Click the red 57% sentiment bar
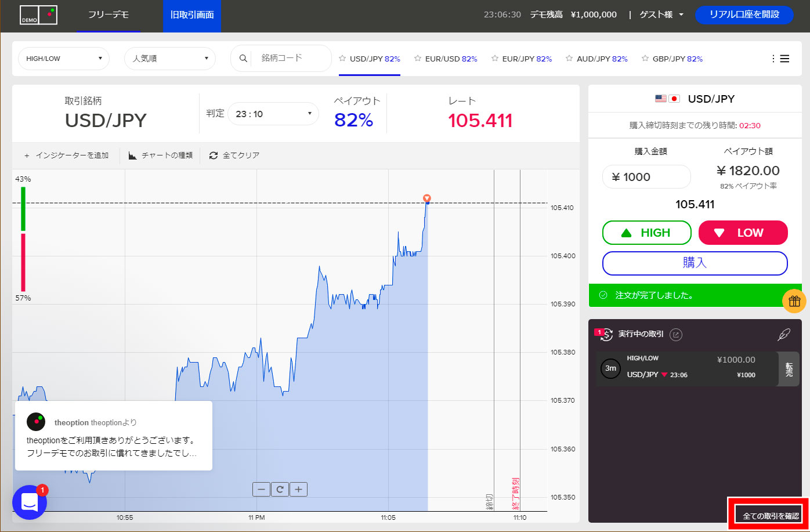 [23, 262]
